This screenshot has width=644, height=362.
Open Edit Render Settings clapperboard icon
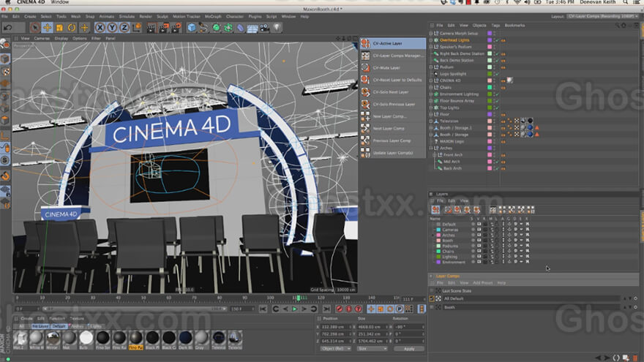[x=176, y=28]
